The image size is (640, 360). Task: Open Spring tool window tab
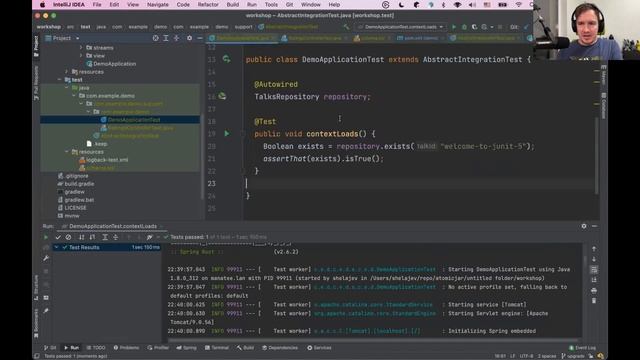pyautogui.click(x=187, y=348)
